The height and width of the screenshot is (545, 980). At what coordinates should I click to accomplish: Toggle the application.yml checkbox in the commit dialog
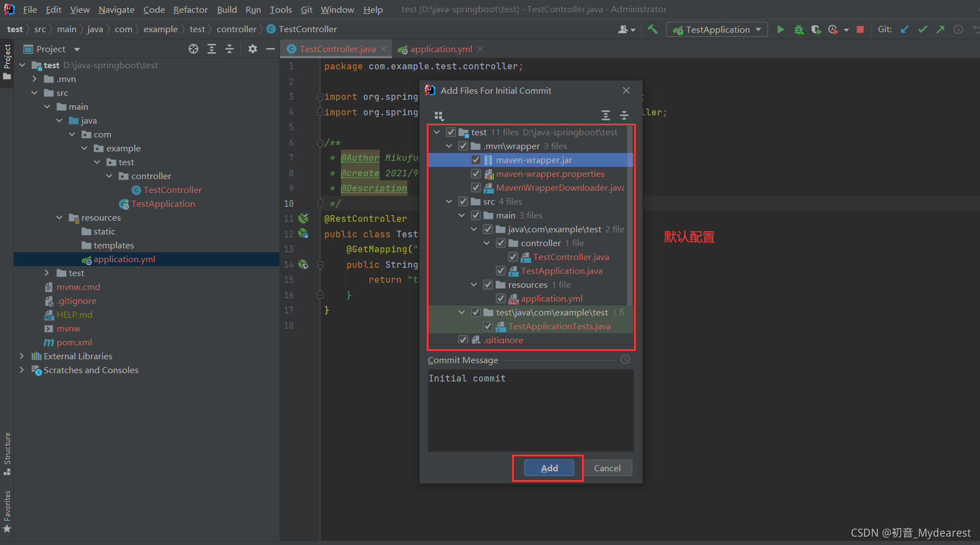click(501, 298)
